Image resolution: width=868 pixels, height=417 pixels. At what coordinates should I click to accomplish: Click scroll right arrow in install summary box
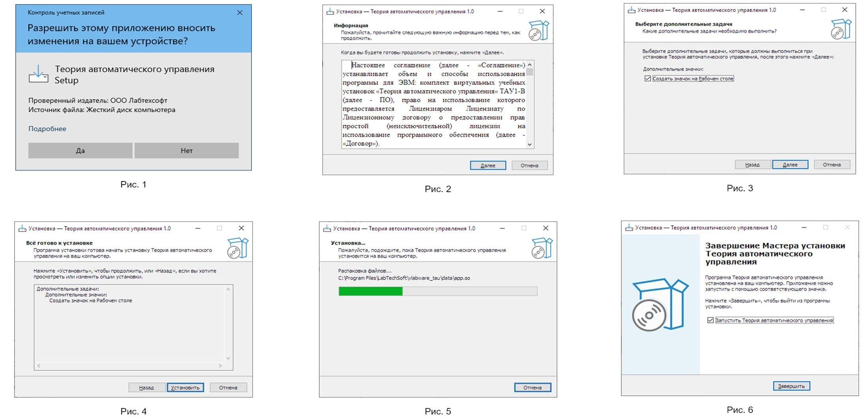point(220,366)
